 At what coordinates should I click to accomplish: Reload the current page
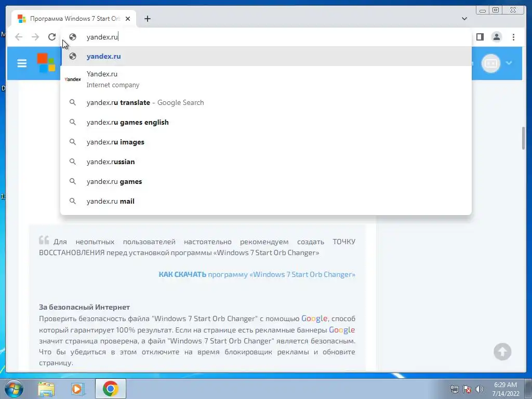(x=52, y=37)
